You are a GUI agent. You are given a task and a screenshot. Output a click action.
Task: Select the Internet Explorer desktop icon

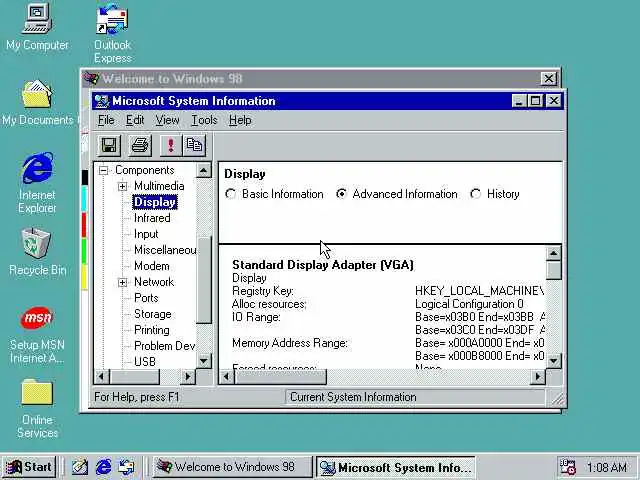click(37, 182)
